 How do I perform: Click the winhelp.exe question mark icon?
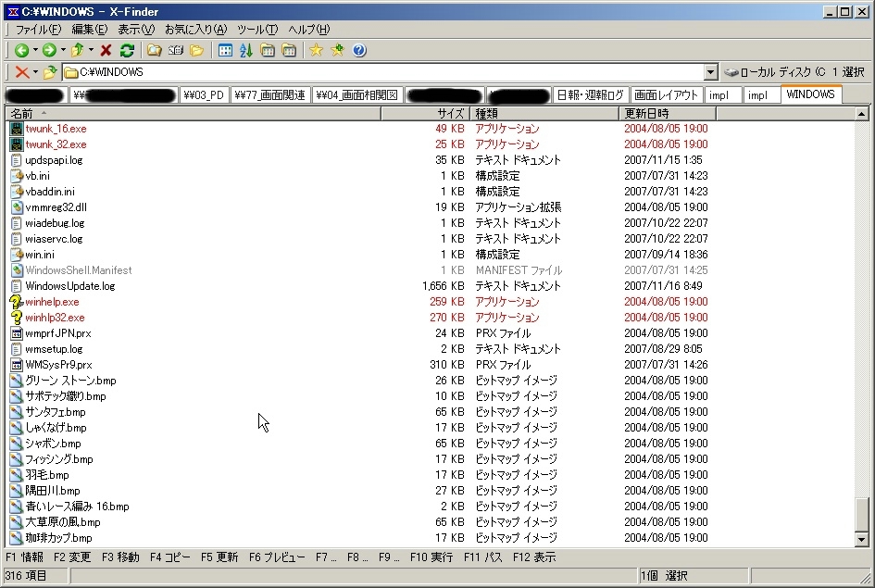(17, 302)
